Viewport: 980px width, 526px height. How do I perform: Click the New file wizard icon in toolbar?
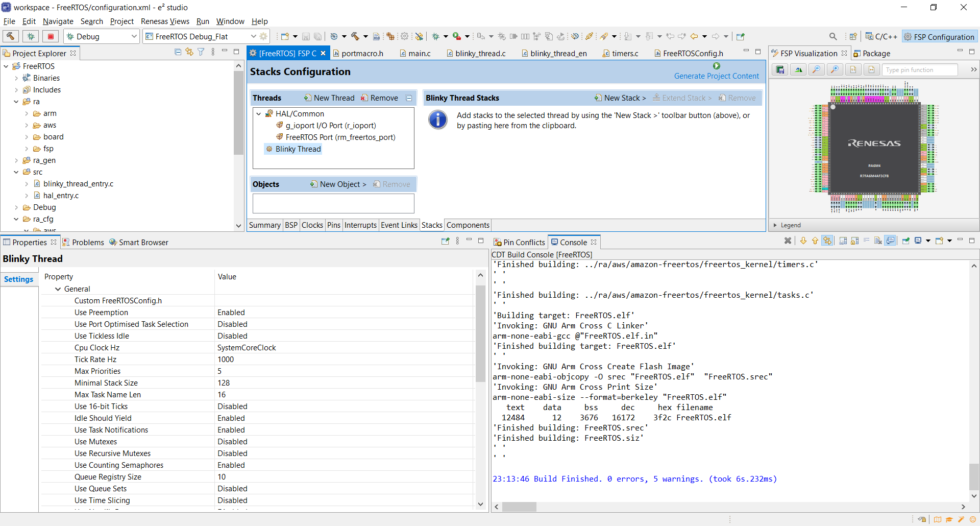pyautogui.click(x=285, y=36)
